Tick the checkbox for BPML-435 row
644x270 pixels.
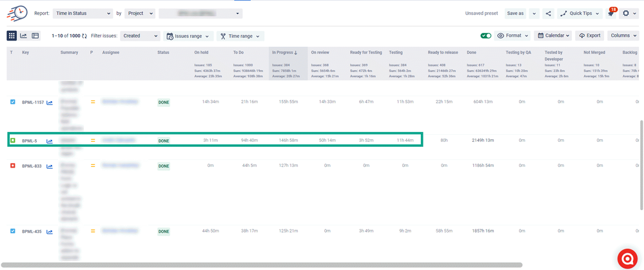coord(12,231)
